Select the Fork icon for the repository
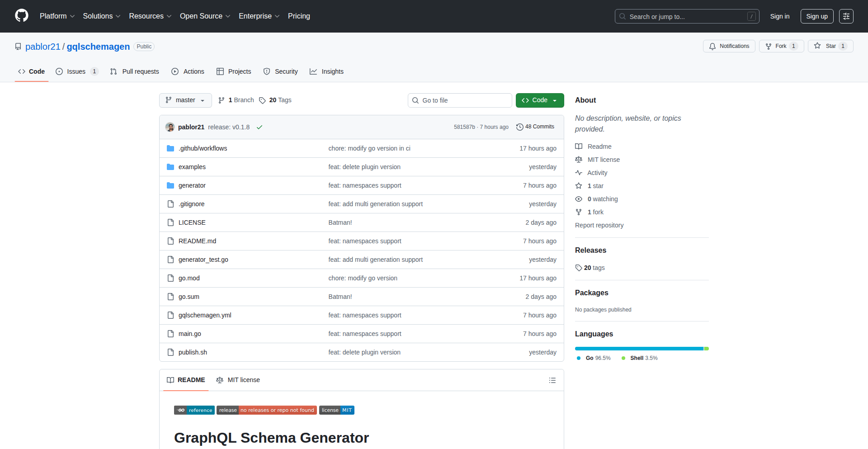The width and height of the screenshot is (868, 449). pyautogui.click(x=769, y=46)
